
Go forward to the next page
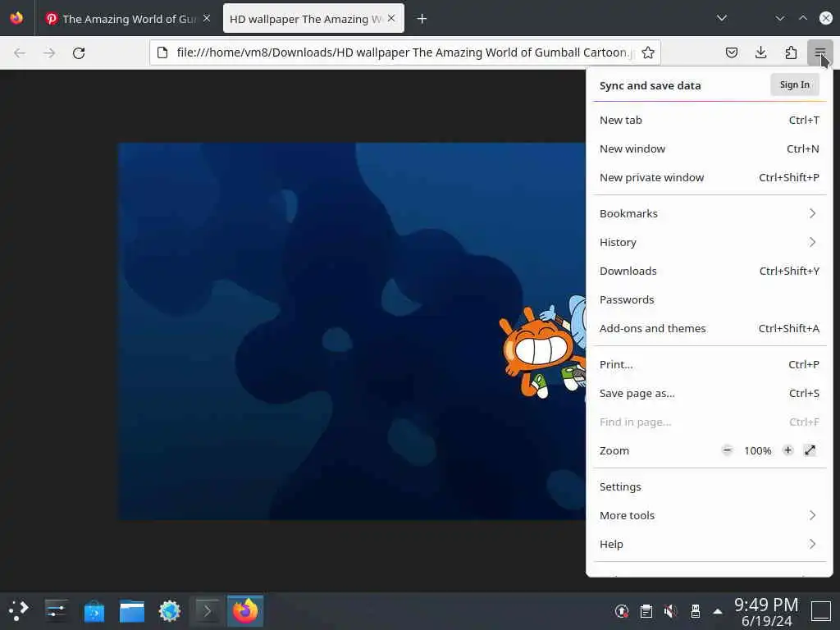coord(49,53)
